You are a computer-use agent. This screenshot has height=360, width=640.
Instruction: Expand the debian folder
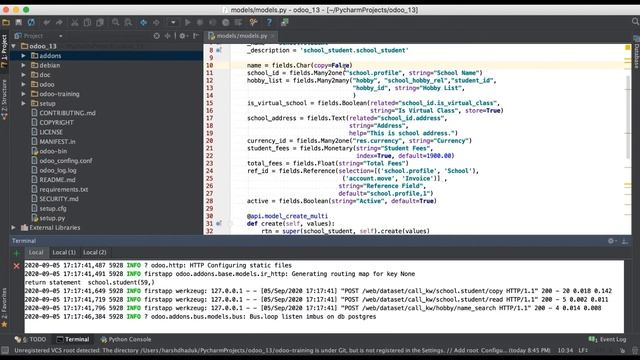pyautogui.click(x=23, y=65)
